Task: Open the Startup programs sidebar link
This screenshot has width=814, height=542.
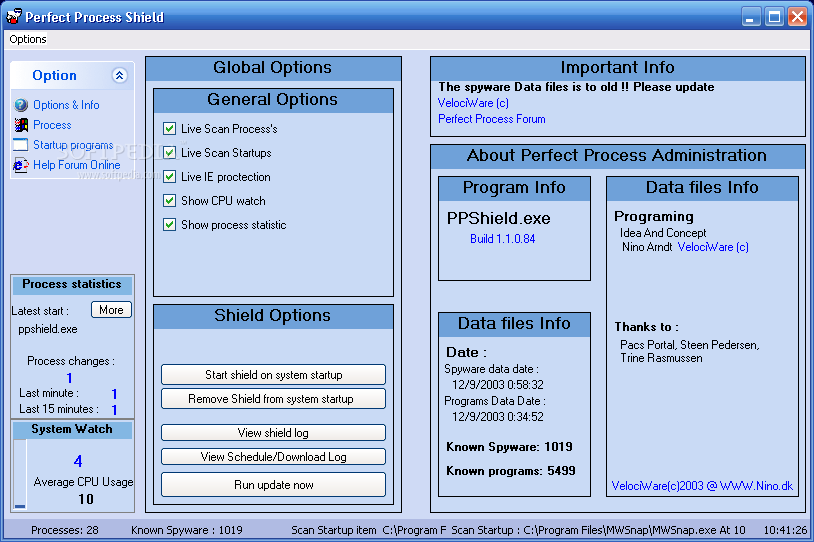Action: click(73, 145)
